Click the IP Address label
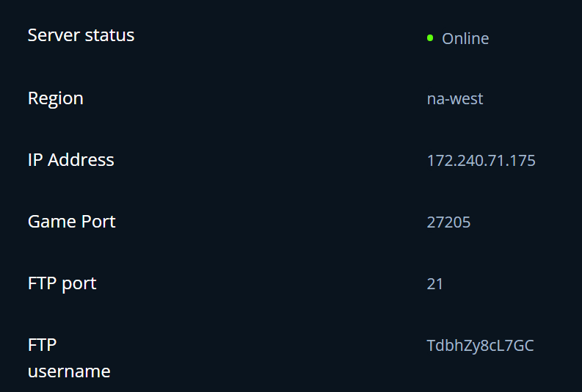The height and width of the screenshot is (392, 582). click(x=71, y=160)
